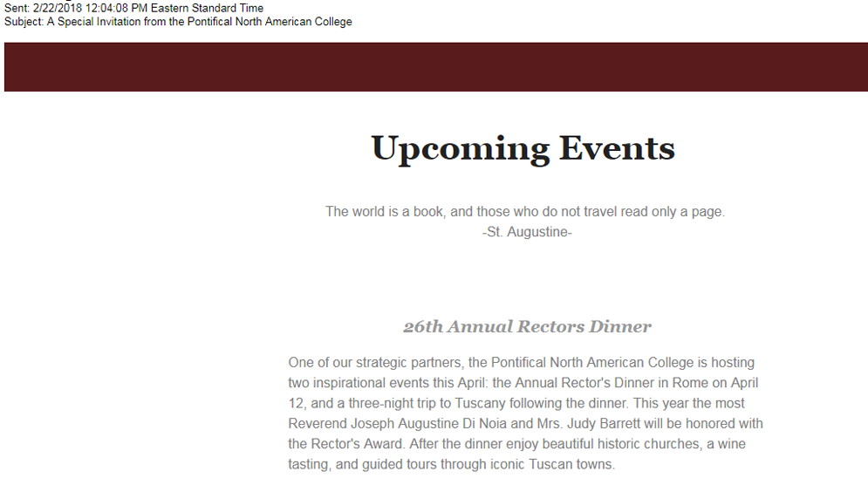This screenshot has width=868, height=485.
Task: Click the 26th Annual Rectors Dinner heading
Action: click(527, 326)
